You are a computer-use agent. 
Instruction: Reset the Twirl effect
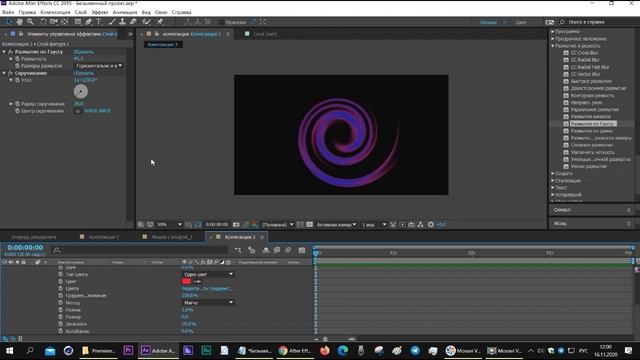pyautogui.click(x=83, y=73)
